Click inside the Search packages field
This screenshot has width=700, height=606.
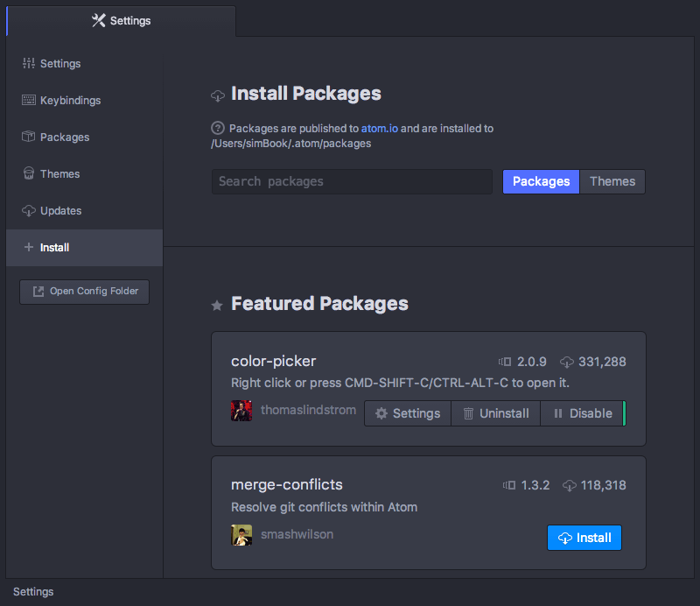(x=351, y=181)
